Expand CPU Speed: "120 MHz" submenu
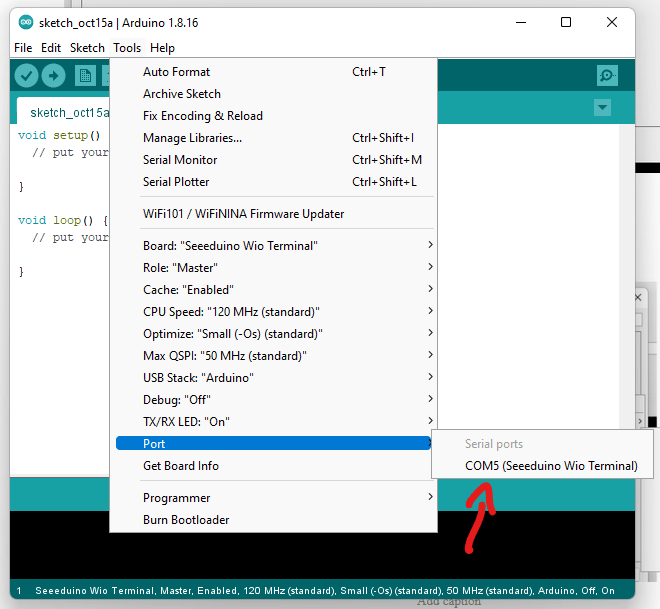The image size is (660, 609). [x=273, y=312]
